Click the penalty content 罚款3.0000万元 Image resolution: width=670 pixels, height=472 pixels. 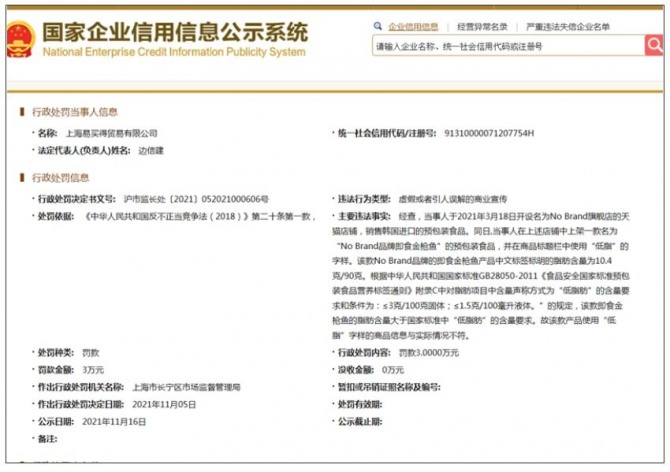(429, 353)
